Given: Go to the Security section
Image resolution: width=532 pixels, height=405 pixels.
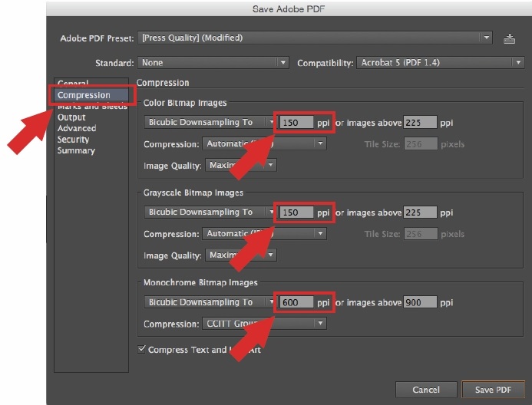Looking at the screenshot, I should coord(73,140).
